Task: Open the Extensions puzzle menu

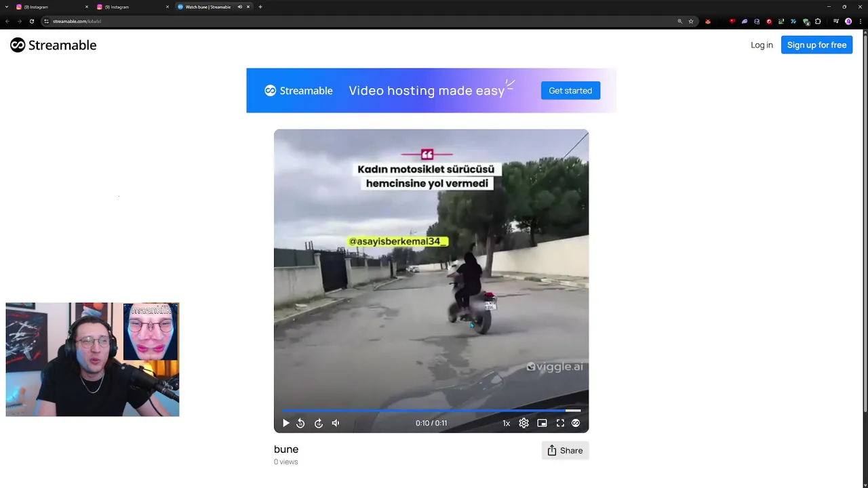Action: [x=818, y=21]
